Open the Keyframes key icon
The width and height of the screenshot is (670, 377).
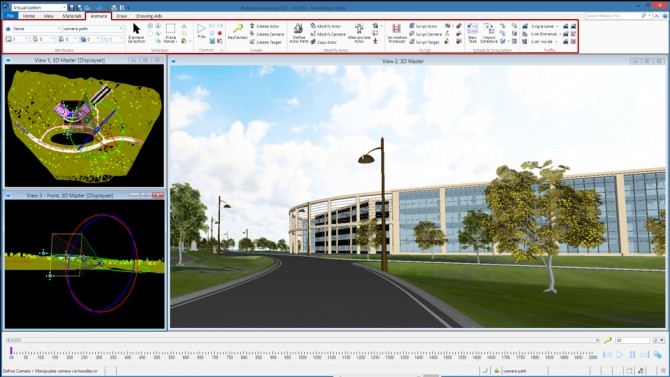pyautogui.click(x=238, y=32)
